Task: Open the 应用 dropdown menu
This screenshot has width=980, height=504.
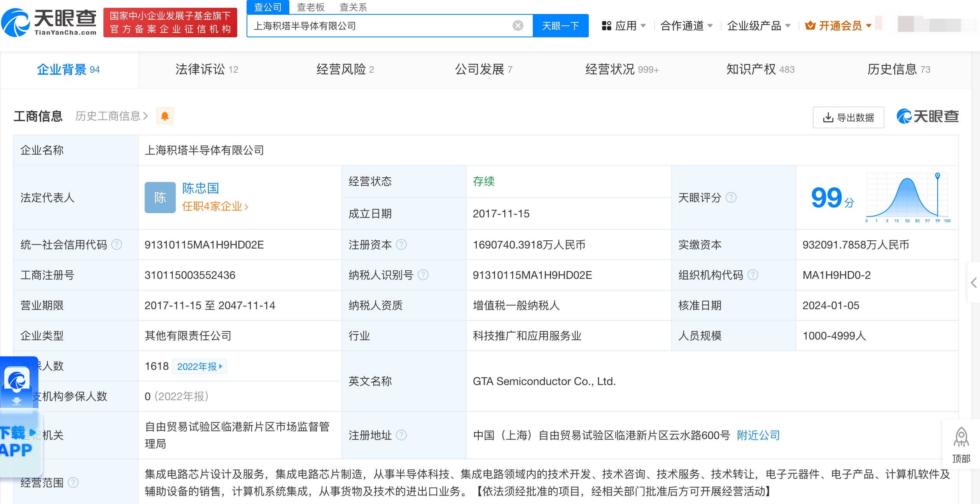Action: pos(624,26)
